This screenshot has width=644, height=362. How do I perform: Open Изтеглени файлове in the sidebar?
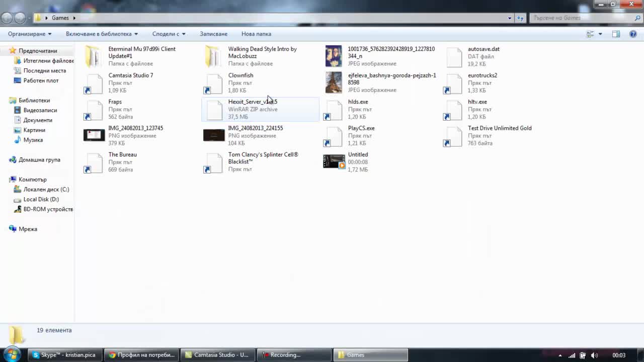tap(48, 61)
